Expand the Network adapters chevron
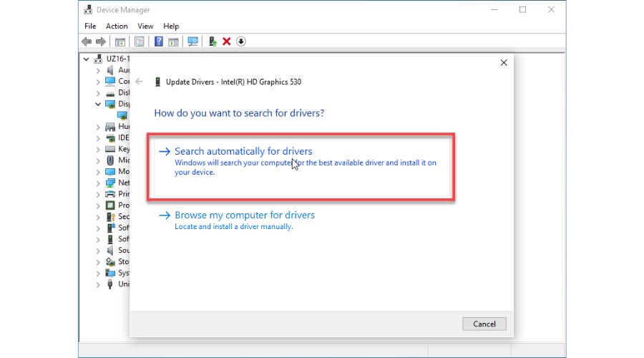 pyautogui.click(x=98, y=183)
